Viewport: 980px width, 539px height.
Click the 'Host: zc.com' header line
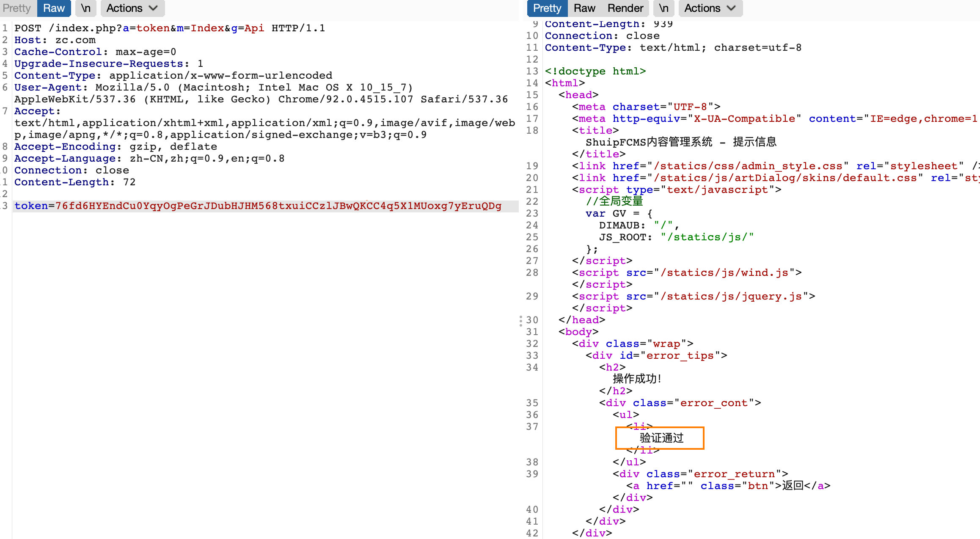click(55, 40)
